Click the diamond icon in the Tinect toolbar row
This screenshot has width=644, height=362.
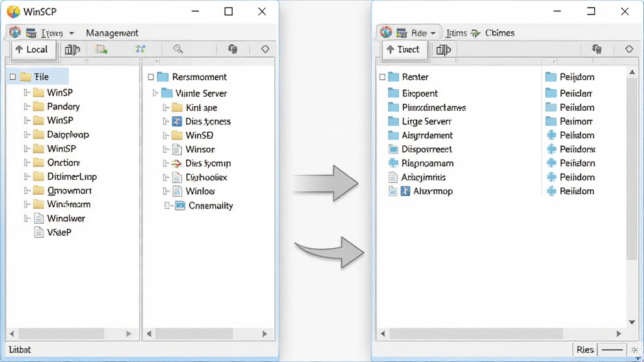pyautogui.click(x=629, y=49)
